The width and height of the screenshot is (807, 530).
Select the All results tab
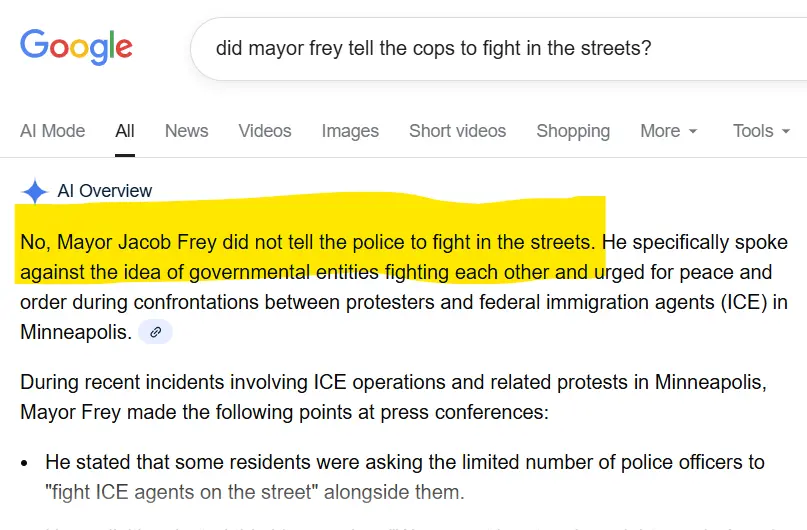pyautogui.click(x=125, y=131)
